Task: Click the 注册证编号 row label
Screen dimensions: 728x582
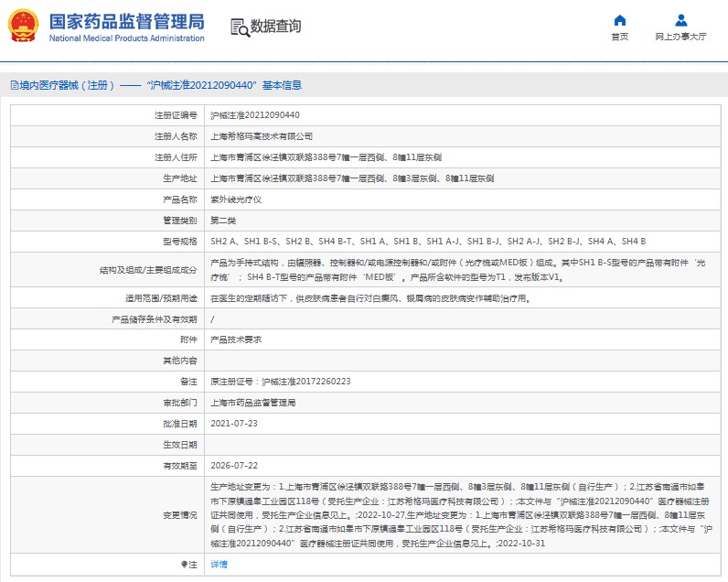Action: click(176, 115)
